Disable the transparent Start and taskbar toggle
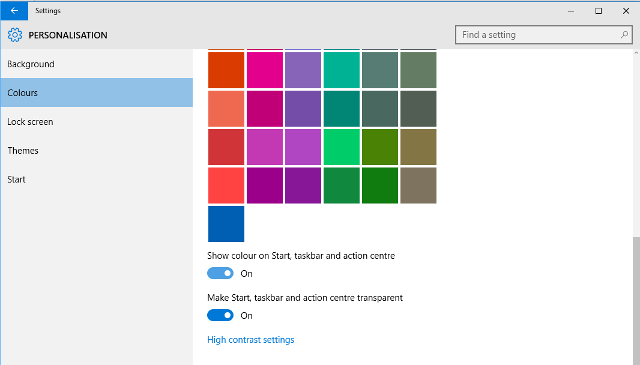The width and height of the screenshot is (640, 365). point(220,315)
